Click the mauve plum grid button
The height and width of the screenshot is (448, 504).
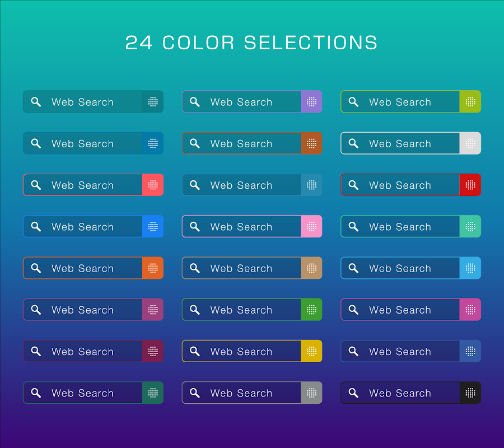153,310
